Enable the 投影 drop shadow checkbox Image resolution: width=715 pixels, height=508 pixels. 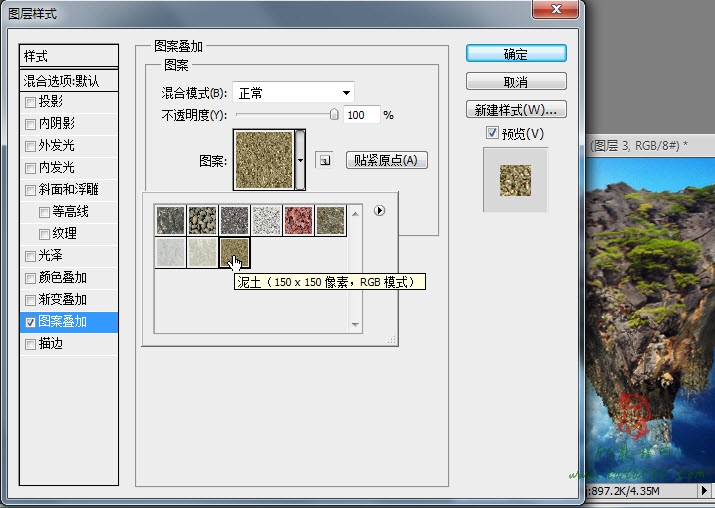pos(30,102)
